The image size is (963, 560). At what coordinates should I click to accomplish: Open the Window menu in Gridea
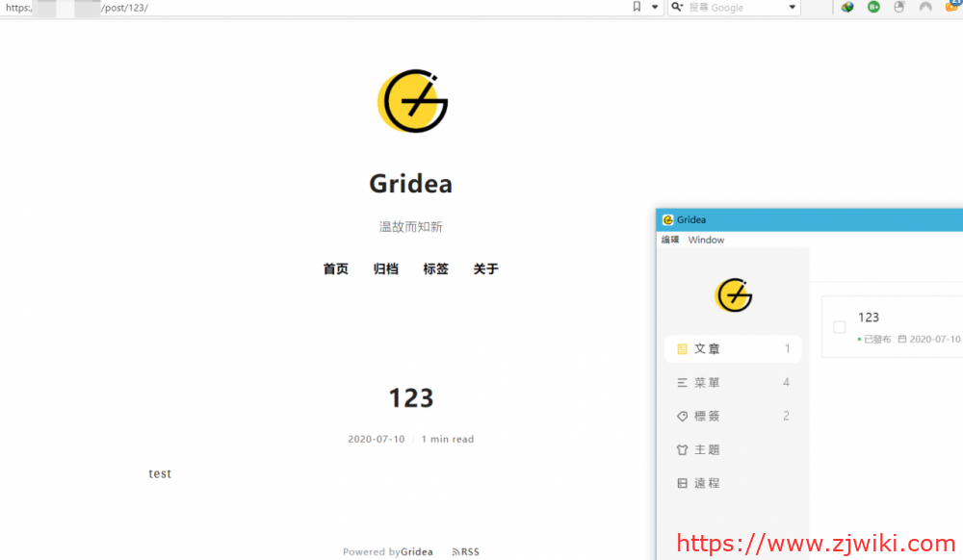pos(706,240)
